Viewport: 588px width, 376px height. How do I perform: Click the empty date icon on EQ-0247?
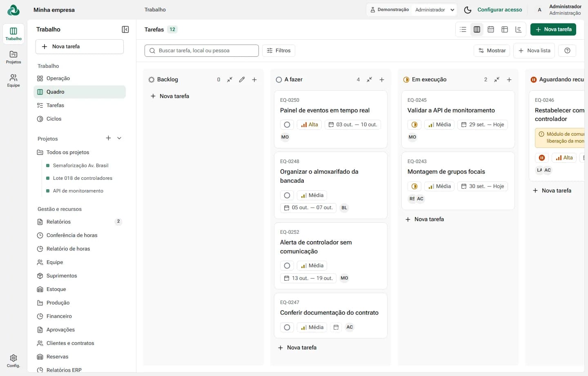click(x=336, y=327)
